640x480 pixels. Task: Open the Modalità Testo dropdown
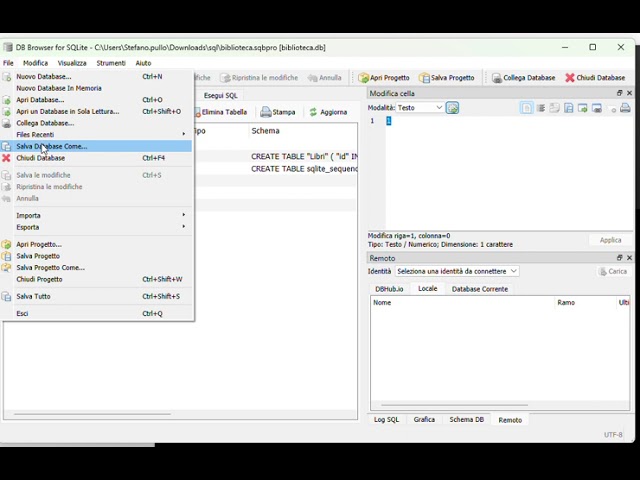pyautogui.click(x=420, y=108)
